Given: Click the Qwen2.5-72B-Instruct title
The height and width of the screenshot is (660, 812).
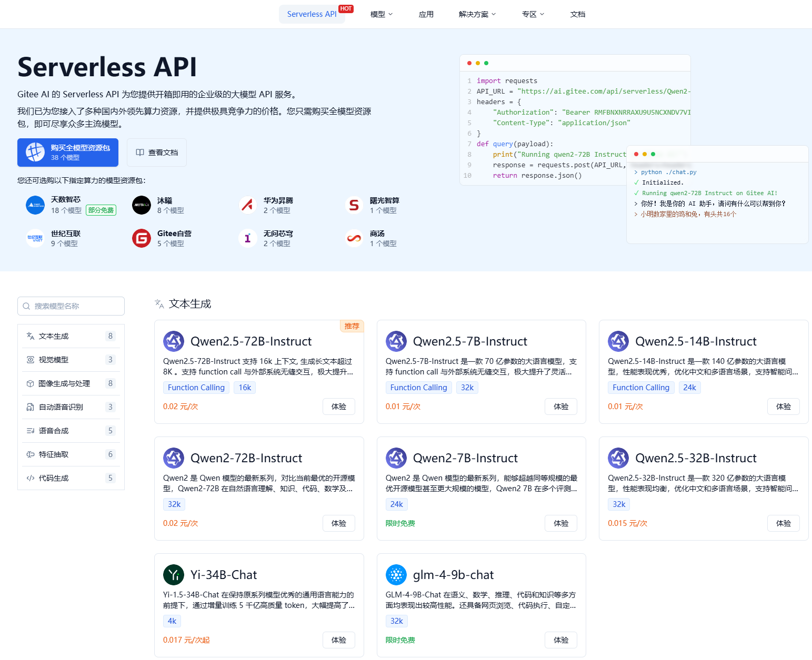Looking at the screenshot, I should (251, 341).
